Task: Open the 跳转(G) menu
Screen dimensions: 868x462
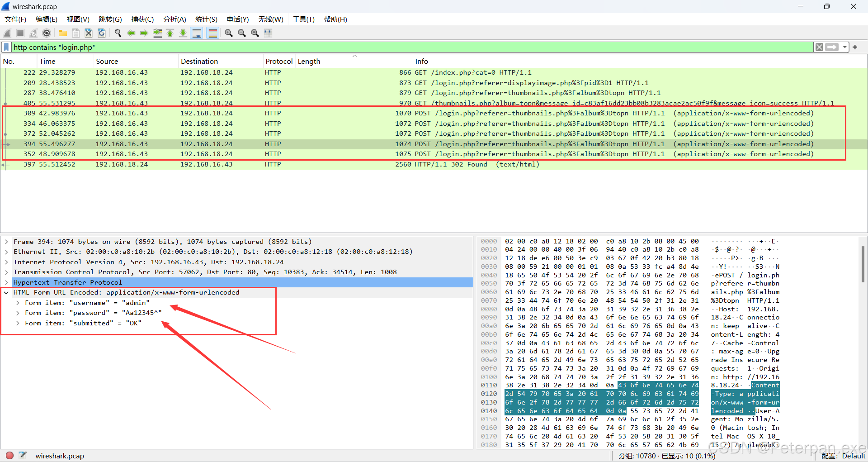Action: 110,19
